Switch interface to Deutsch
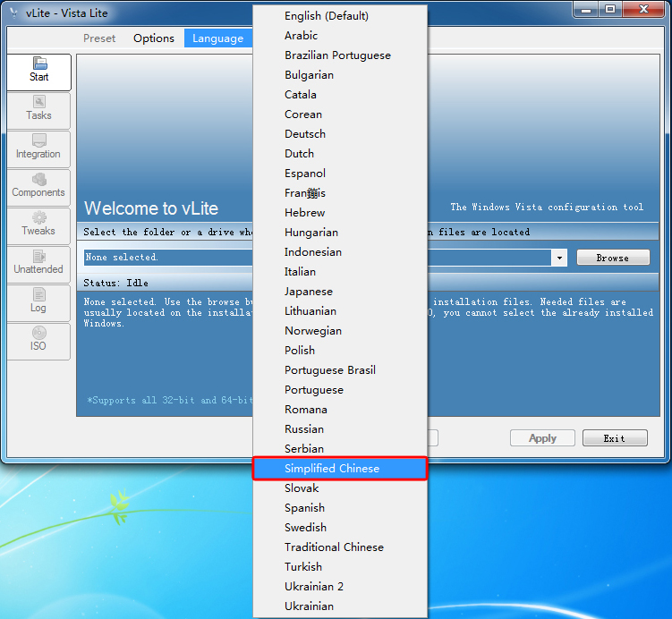 coord(340,134)
